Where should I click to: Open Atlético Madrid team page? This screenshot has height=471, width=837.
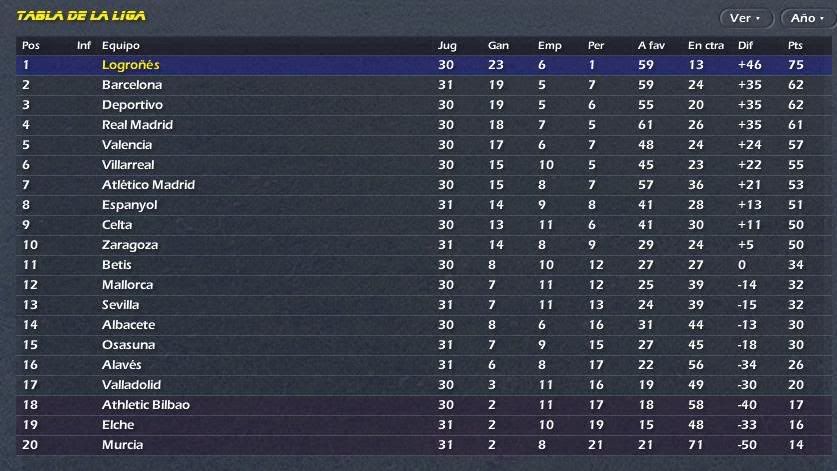[148, 185]
